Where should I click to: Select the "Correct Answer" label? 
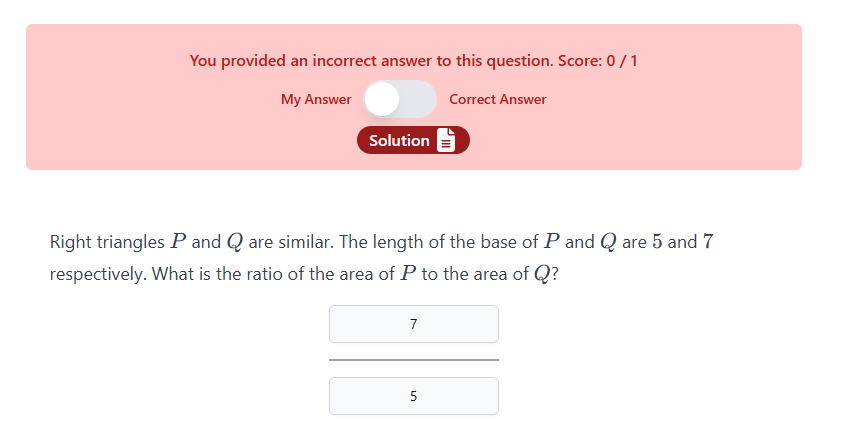pos(498,99)
